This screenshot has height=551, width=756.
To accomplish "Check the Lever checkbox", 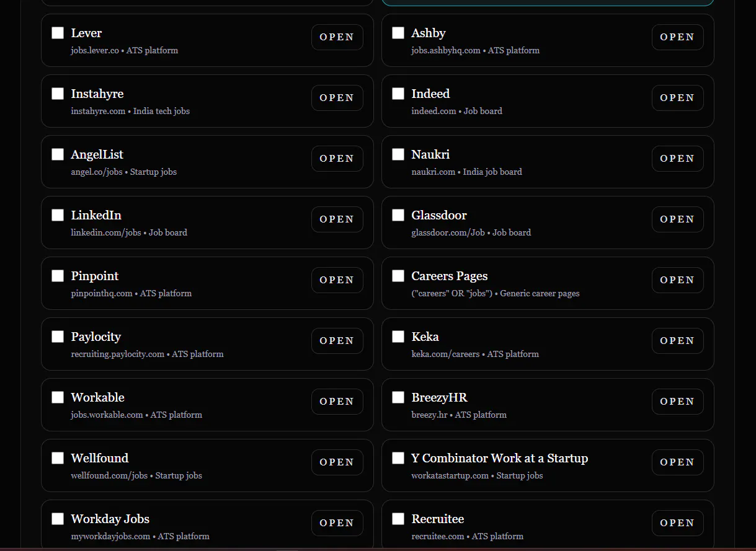I will coord(58,33).
